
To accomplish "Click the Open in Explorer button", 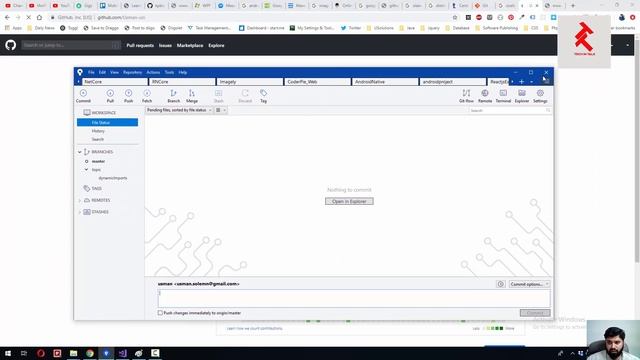I will click(x=349, y=201).
